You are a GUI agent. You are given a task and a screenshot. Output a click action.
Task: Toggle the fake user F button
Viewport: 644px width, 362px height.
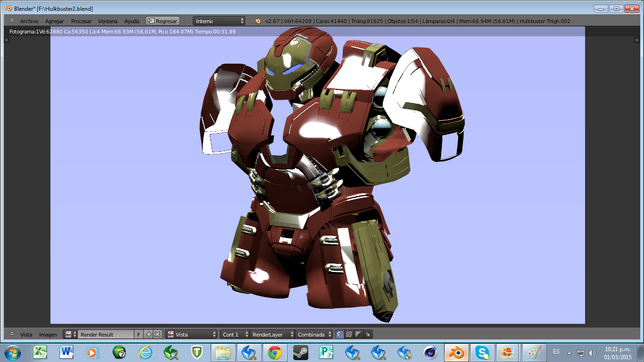[139, 334]
